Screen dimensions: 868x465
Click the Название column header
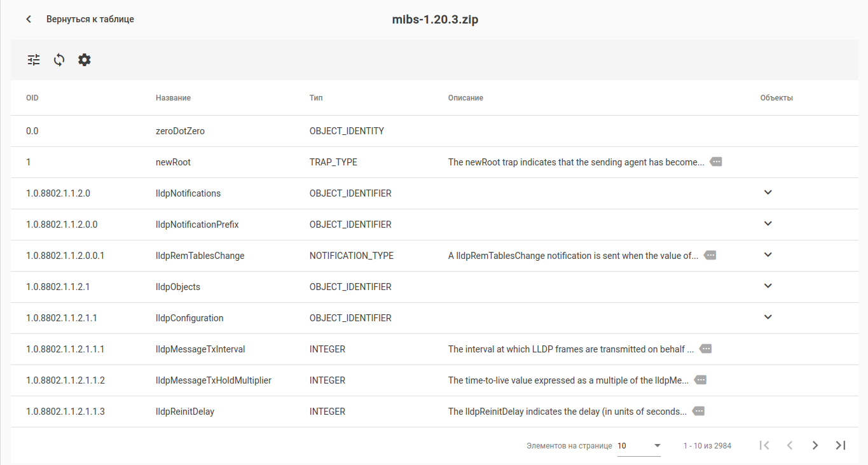click(x=173, y=98)
